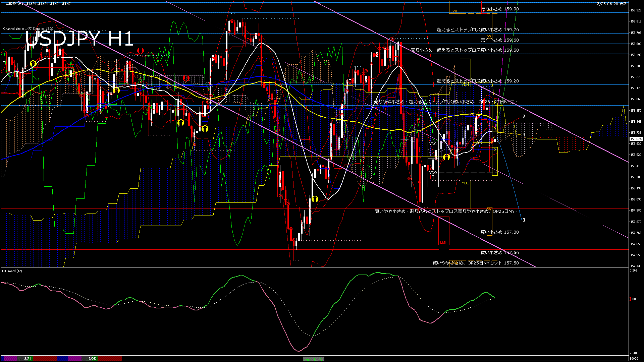Click the '3/25 06:28 更新' timestamp
644x362 pixels.
click(612, 4)
